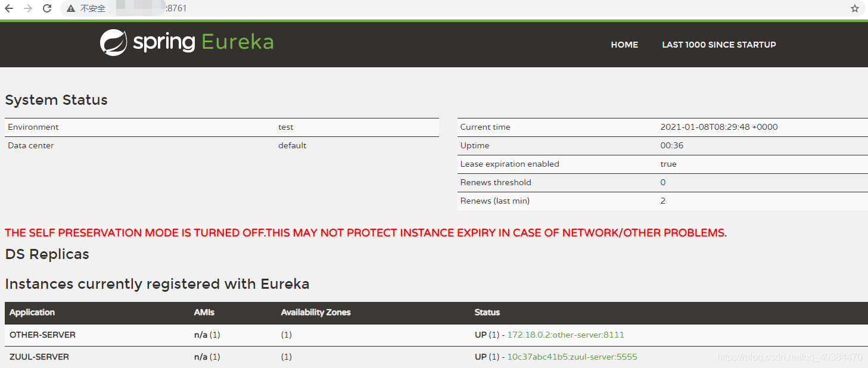
Task: Open the HOME menu item
Action: [624, 45]
